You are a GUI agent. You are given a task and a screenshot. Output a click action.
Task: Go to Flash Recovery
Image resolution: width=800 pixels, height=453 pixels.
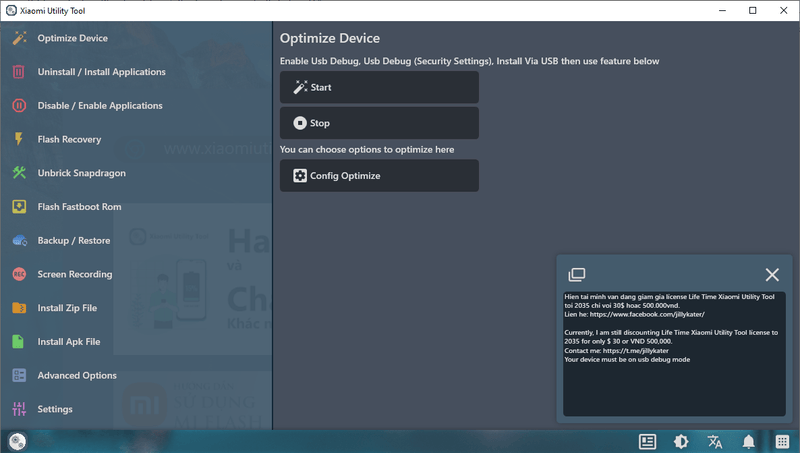69,140
